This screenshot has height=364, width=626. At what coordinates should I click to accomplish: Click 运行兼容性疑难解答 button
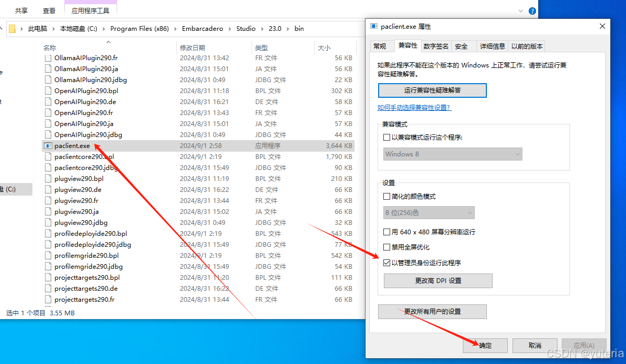pos(432,90)
